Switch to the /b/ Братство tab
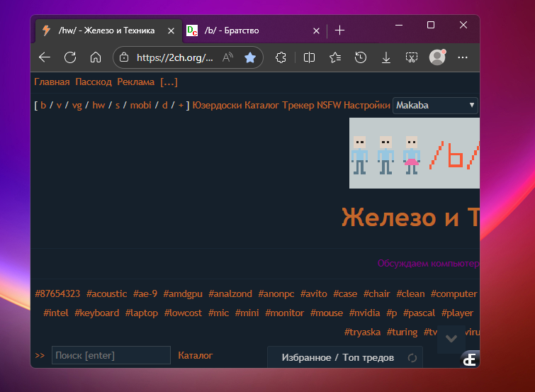 click(x=252, y=30)
